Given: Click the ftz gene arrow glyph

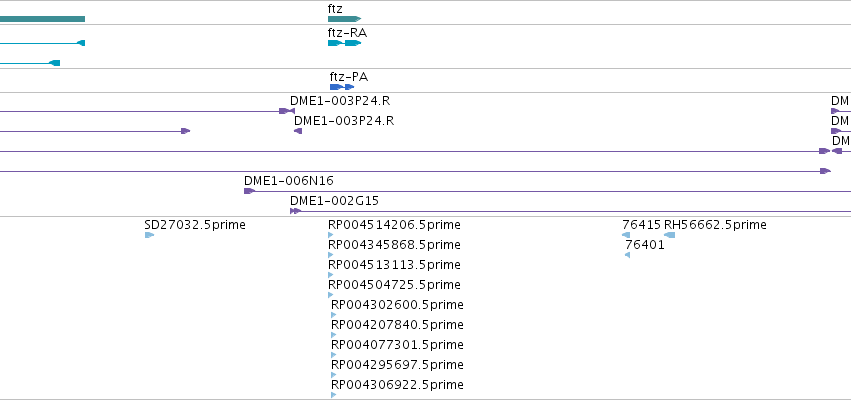Looking at the screenshot, I should (343, 19).
